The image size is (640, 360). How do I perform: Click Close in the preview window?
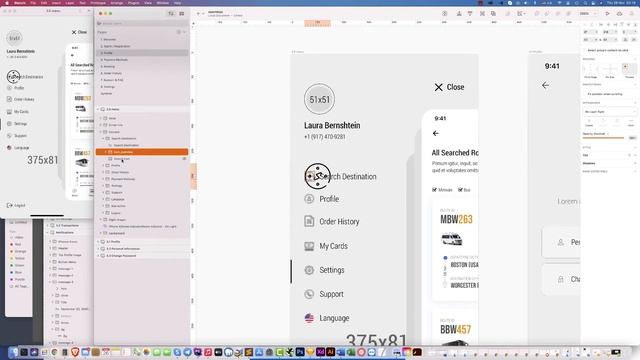[79, 32]
